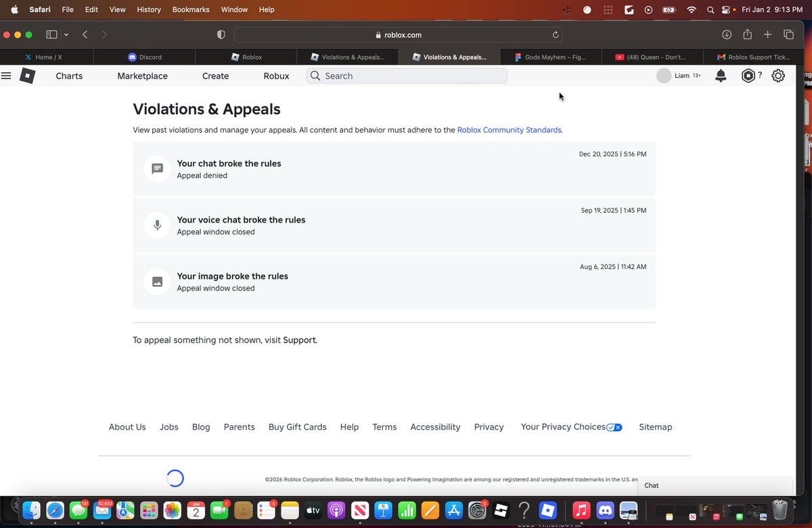Image resolution: width=812 pixels, height=528 pixels.
Task: Open the App Store from the Dock
Action: (454, 510)
